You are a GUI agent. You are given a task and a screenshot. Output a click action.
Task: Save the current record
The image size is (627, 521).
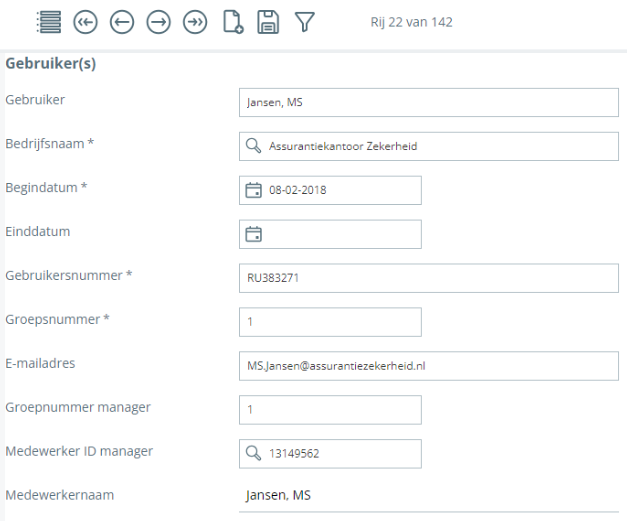click(268, 22)
